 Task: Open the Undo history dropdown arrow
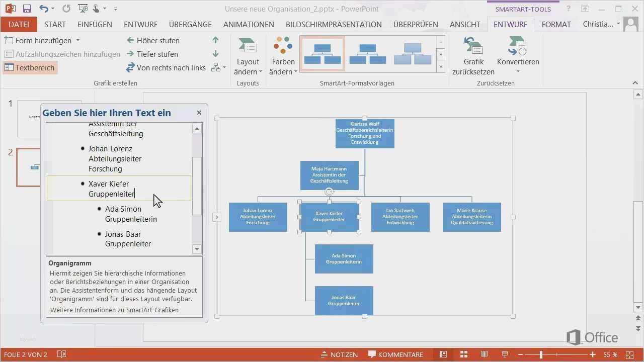[x=53, y=9]
